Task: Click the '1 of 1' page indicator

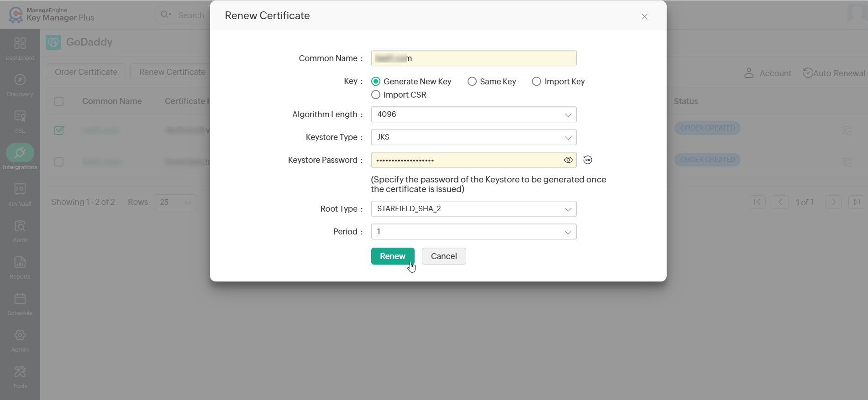Action: (805, 202)
